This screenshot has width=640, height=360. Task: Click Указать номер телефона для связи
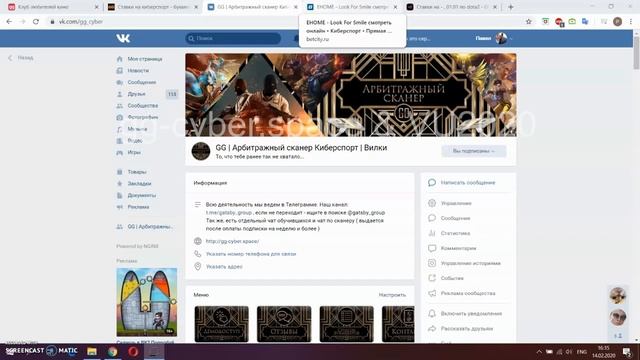tap(251, 254)
